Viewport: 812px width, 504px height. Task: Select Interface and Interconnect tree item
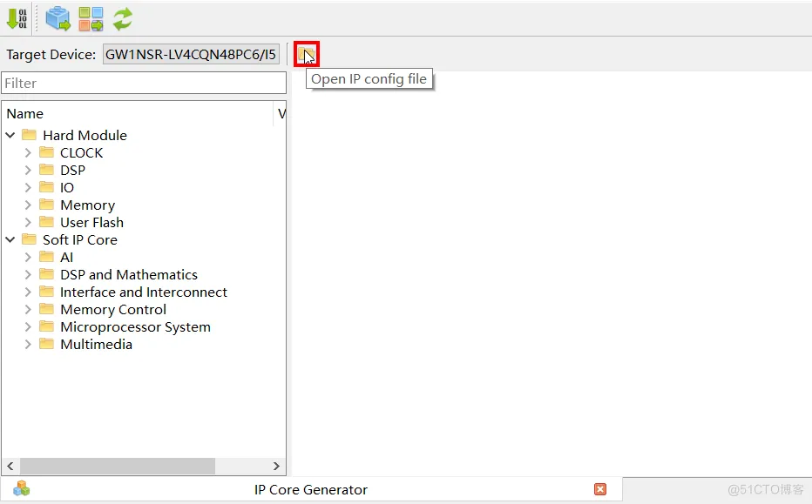pos(144,292)
